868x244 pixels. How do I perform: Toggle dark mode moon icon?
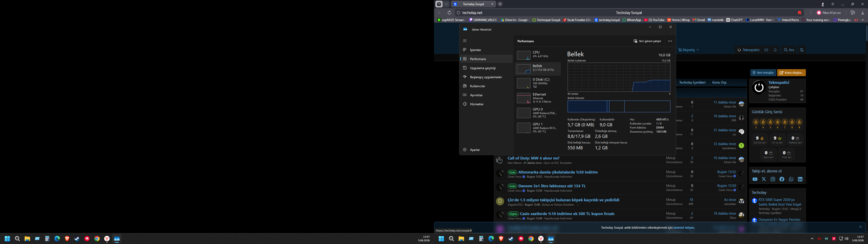(x=802, y=50)
